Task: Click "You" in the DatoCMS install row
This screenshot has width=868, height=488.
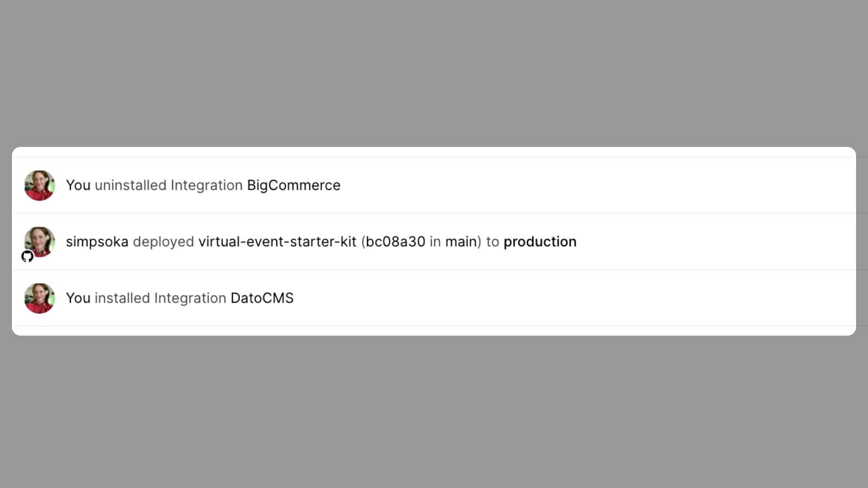Action: tap(78, 298)
